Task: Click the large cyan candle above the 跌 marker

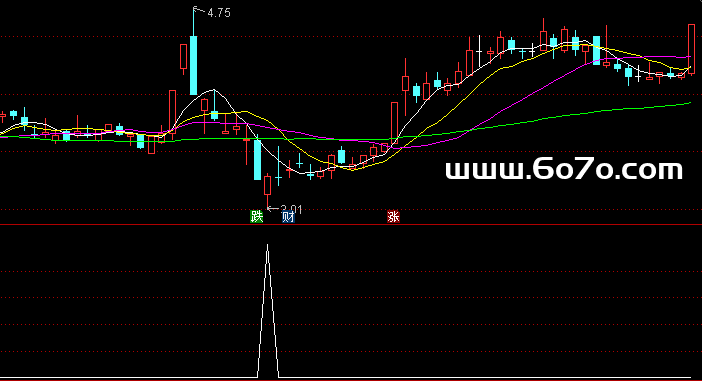Action: click(257, 160)
